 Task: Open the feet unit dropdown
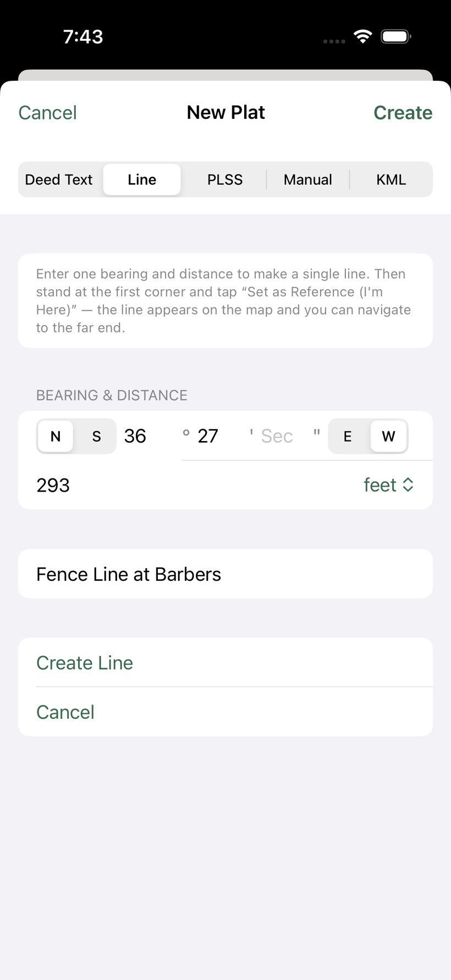(x=388, y=485)
